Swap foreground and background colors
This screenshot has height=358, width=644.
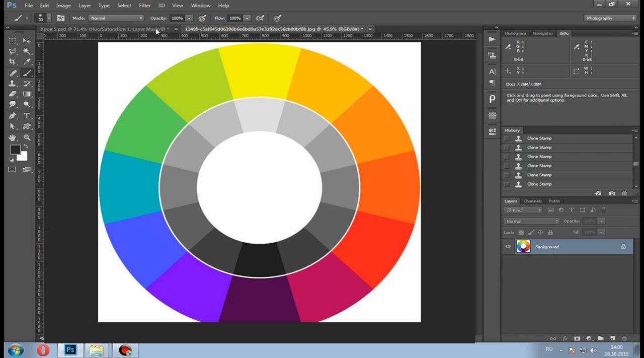[25, 146]
